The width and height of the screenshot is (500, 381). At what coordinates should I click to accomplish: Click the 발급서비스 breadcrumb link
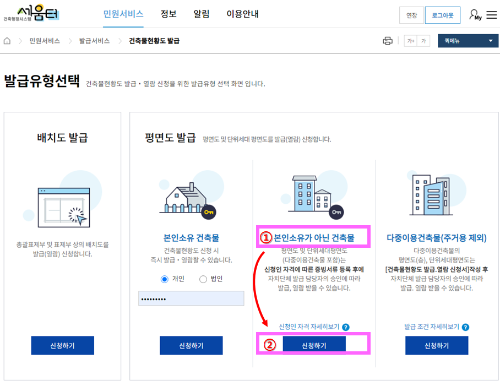tap(94, 41)
